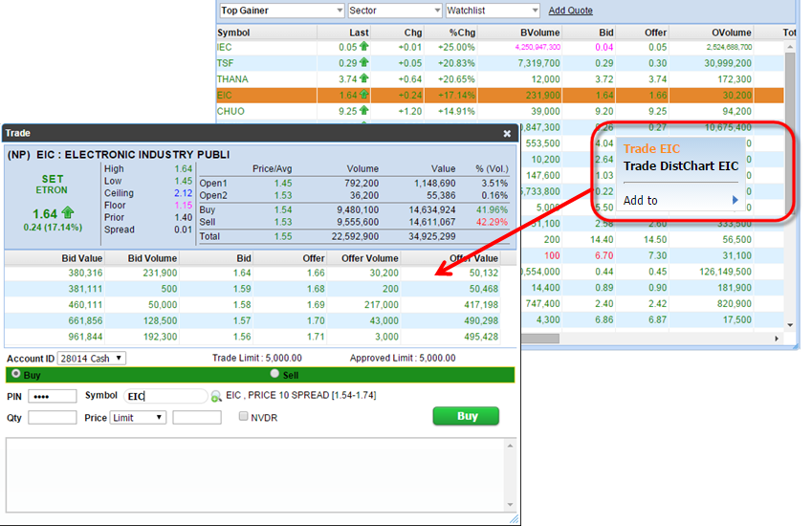Select Trade DistChart EIC menu entry
This screenshot has height=526, width=812.
[681, 166]
